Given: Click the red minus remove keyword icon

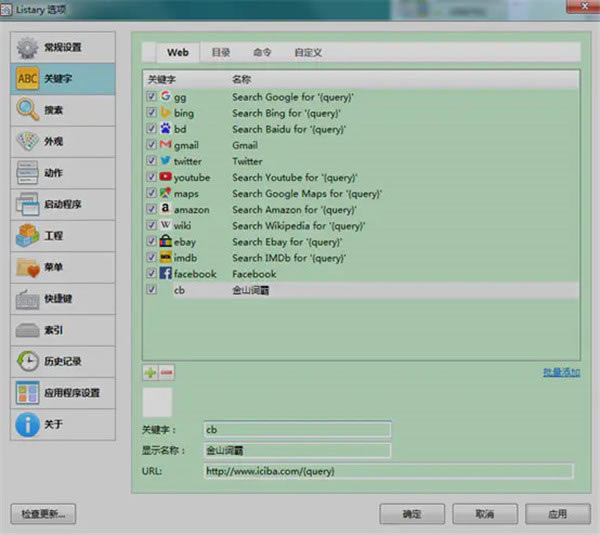Looking at the screenshot, I should [166, 372].
